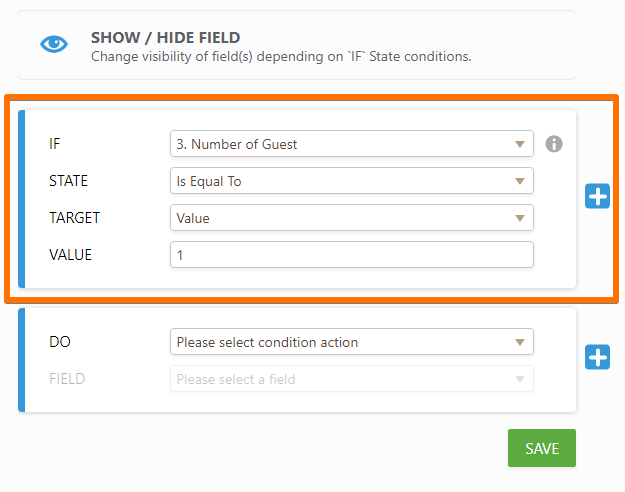625x492 pixels.
Task: Click the grayed-out FIELD label
Action: click(x=66, y=379)
